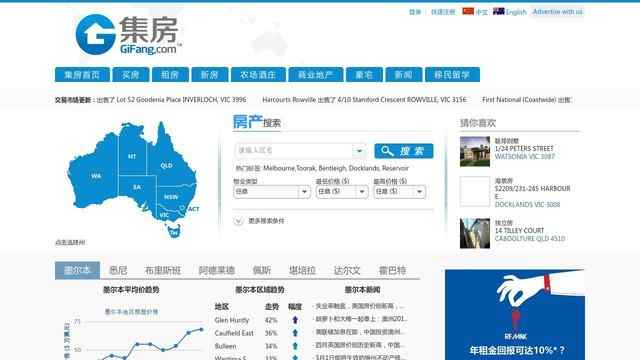Screen dimensions: 640x360
Task: Select the Australian flag English icon
Action: 498,11
